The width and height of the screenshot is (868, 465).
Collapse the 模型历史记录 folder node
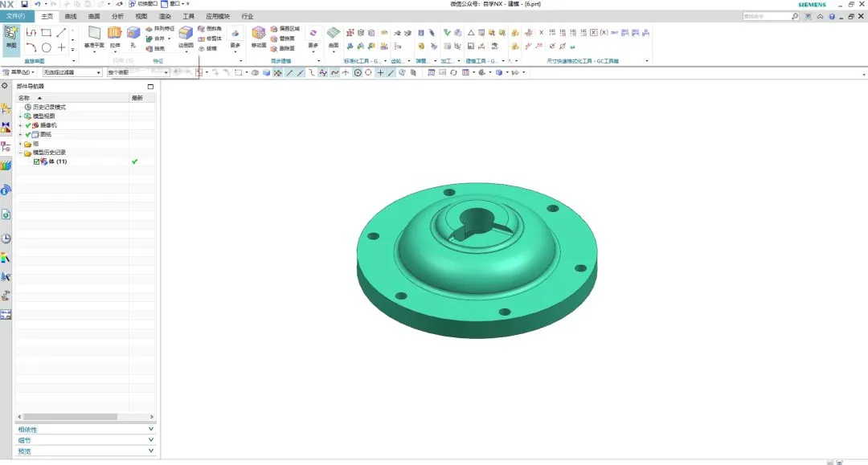click(20, 153)
